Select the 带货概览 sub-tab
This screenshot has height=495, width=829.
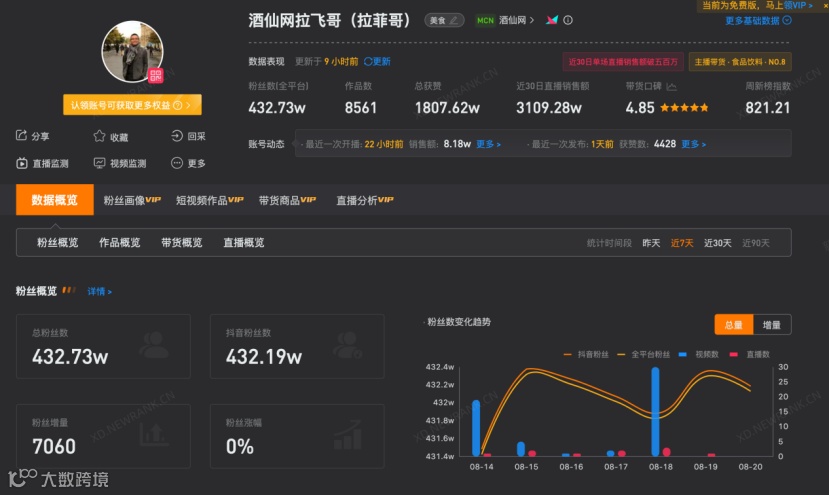coord(181,242)
